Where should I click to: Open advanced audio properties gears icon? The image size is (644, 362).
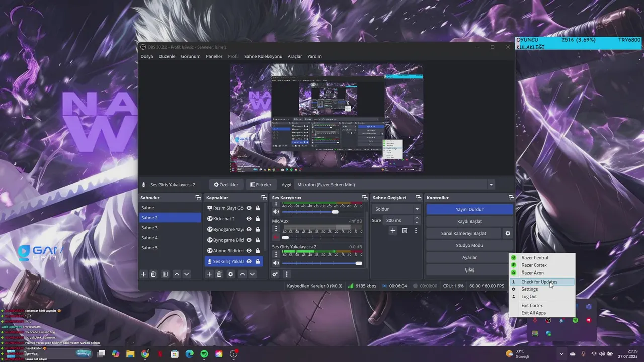point(275,274)
